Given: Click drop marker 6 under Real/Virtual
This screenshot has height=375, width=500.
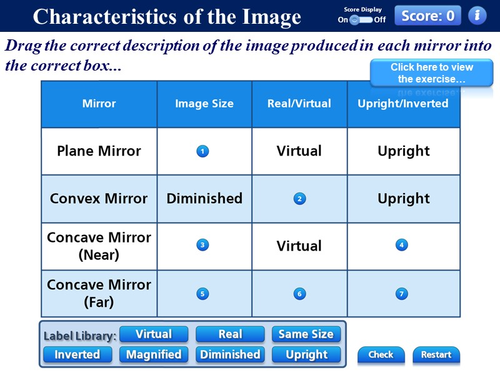Looking at the screenshot, I should pyautogui.click(x=300, y=294).
